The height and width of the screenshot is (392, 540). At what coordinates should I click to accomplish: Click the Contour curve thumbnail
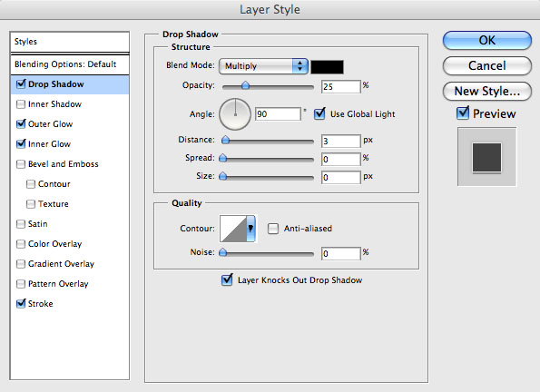point(233,229)
